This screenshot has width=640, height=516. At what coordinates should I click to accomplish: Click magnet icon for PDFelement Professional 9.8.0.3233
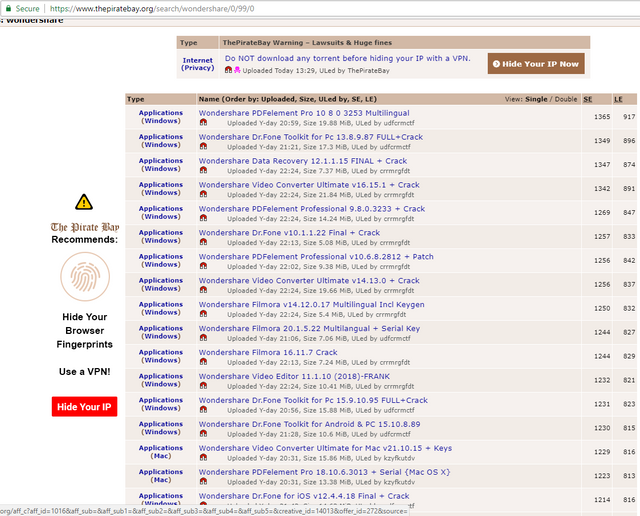(203, 218)
